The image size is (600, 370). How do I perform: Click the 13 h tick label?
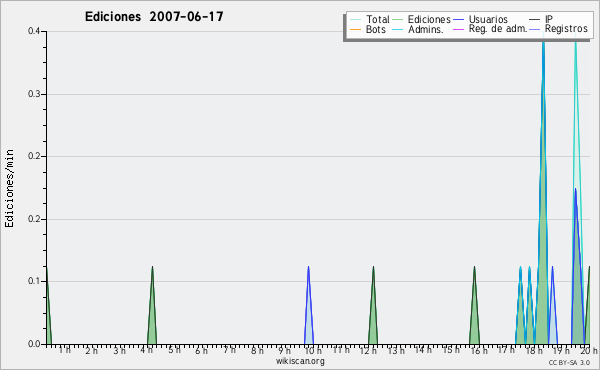click(x=396, y=350)
